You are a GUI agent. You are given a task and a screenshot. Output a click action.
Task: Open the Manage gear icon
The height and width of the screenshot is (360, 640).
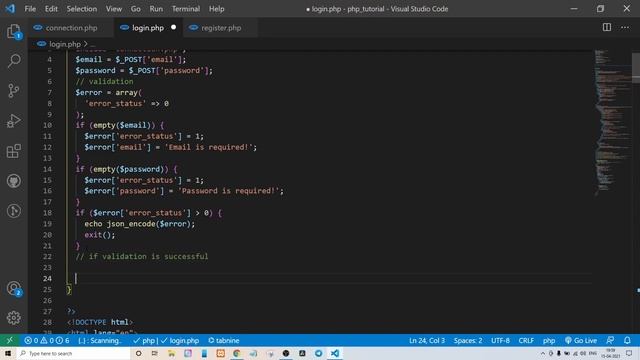(x=13, y=318)
